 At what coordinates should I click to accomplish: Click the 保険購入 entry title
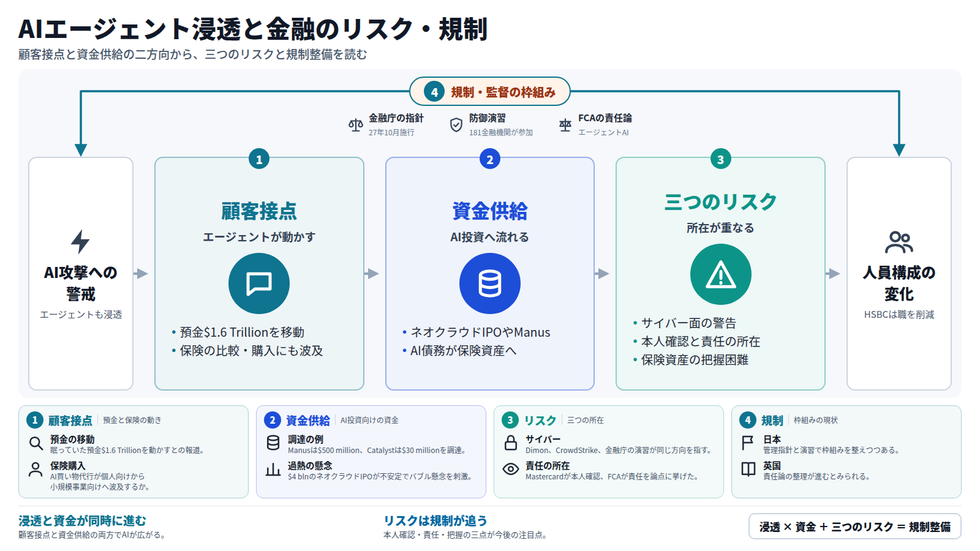click(68, 466)
